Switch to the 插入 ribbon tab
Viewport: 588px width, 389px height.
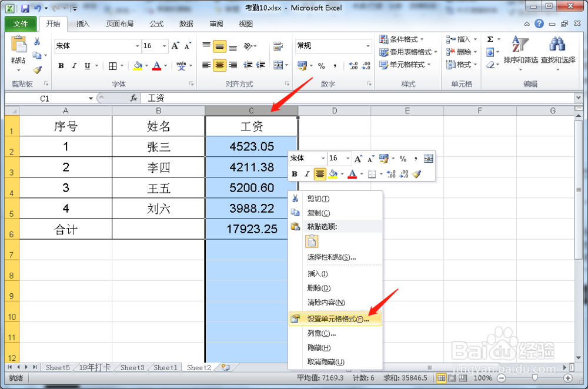pos(82,24)
